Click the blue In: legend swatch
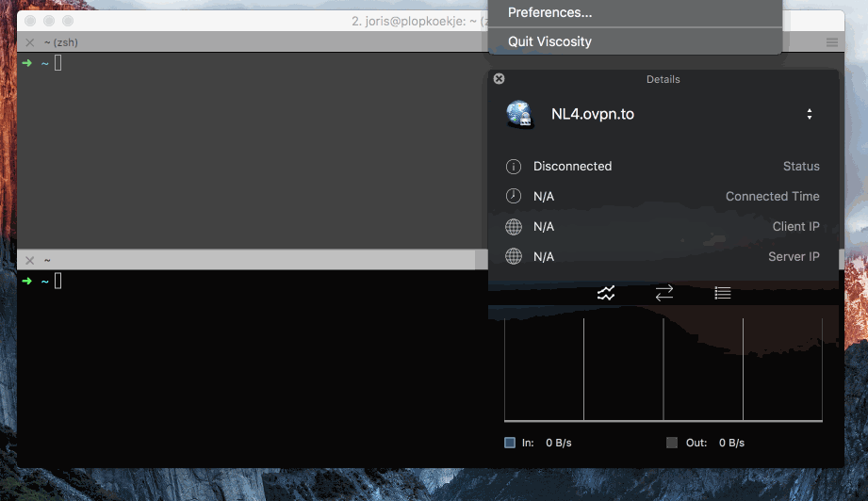 (x=510, y=443)
